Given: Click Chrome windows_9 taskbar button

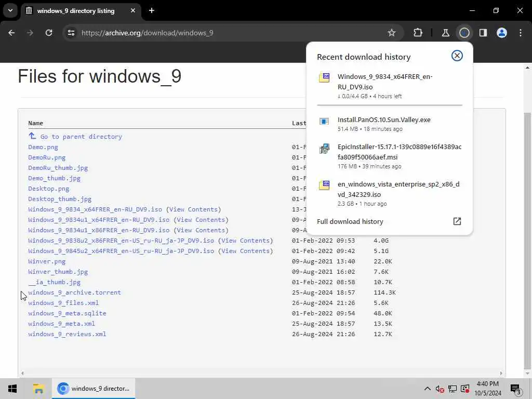Looking at the screenshot, I should (x=94, y=389).
